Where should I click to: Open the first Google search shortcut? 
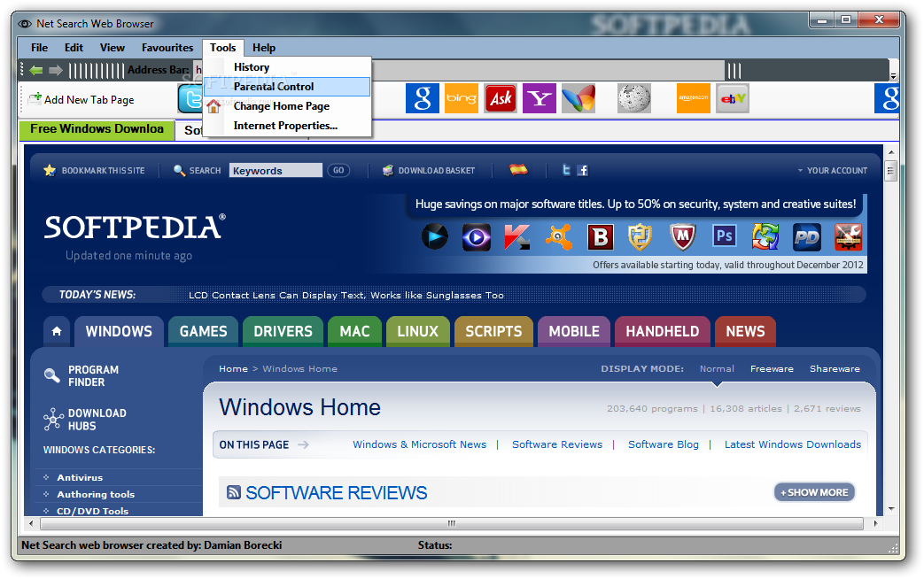coord(422,98)
